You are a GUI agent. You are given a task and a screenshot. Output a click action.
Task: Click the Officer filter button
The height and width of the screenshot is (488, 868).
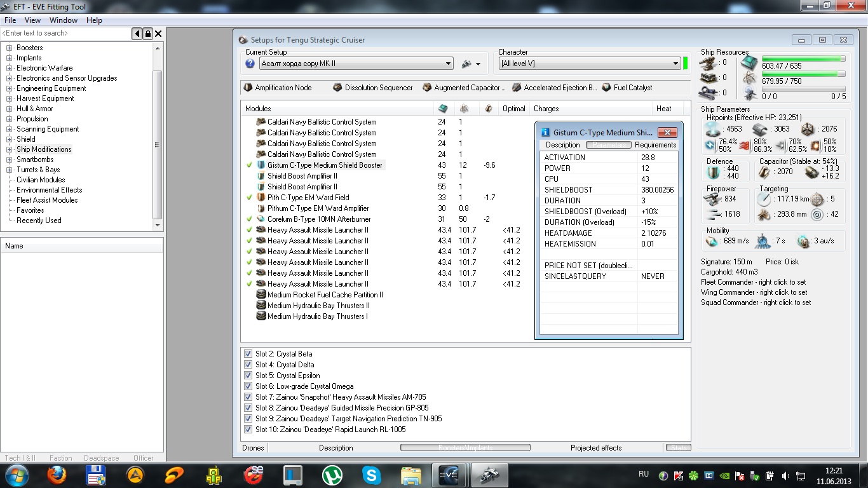(x=144, y=457)
